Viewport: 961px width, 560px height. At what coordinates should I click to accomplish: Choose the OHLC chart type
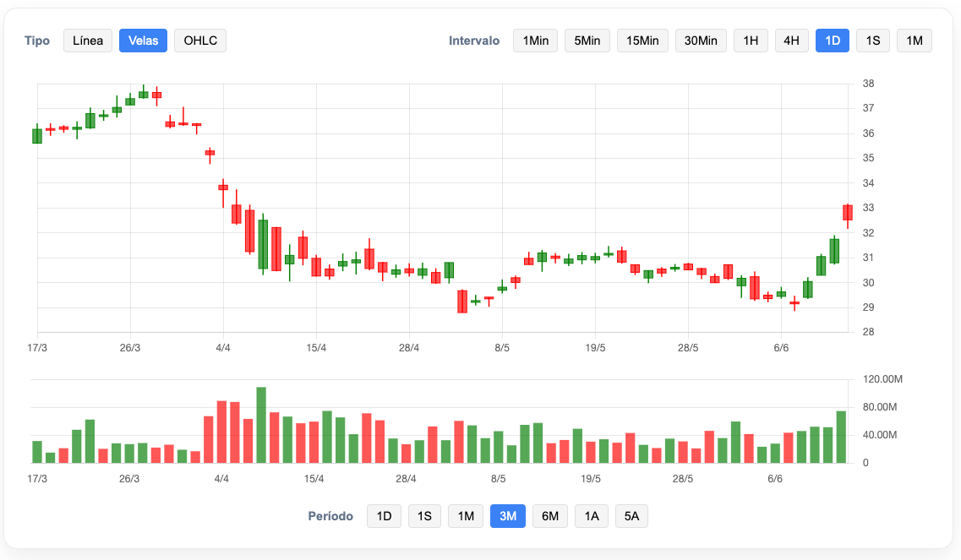(x=200, y=41)
